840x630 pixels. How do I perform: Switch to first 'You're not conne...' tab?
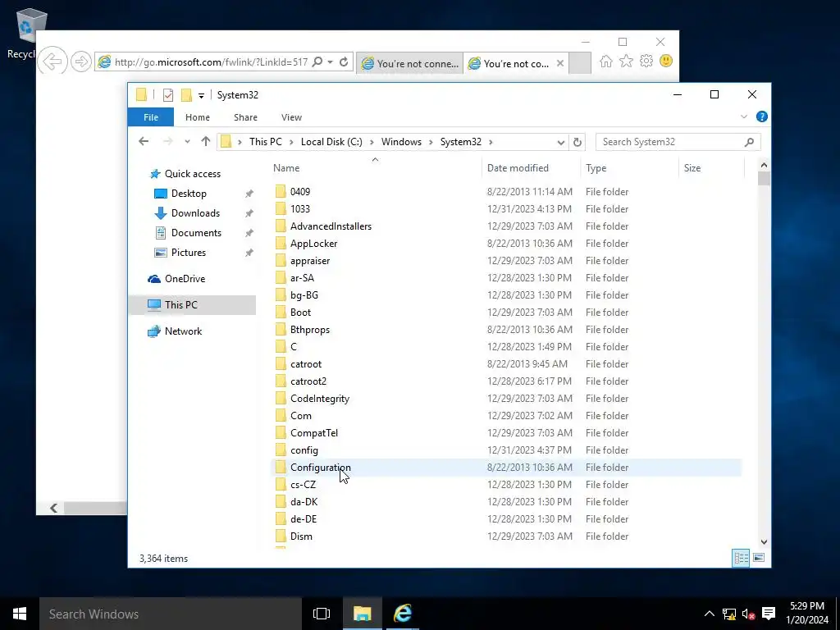[x=410, y=63]
